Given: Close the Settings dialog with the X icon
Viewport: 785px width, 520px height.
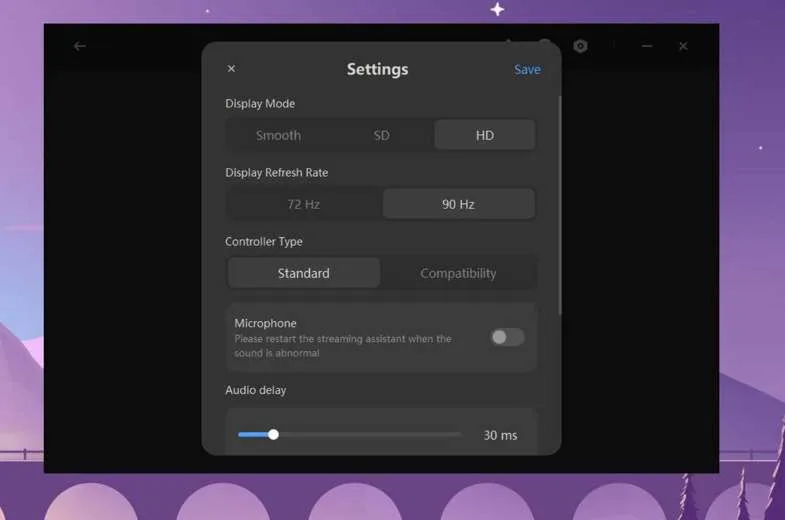Looking at the screenshot, I should [231, 69].
